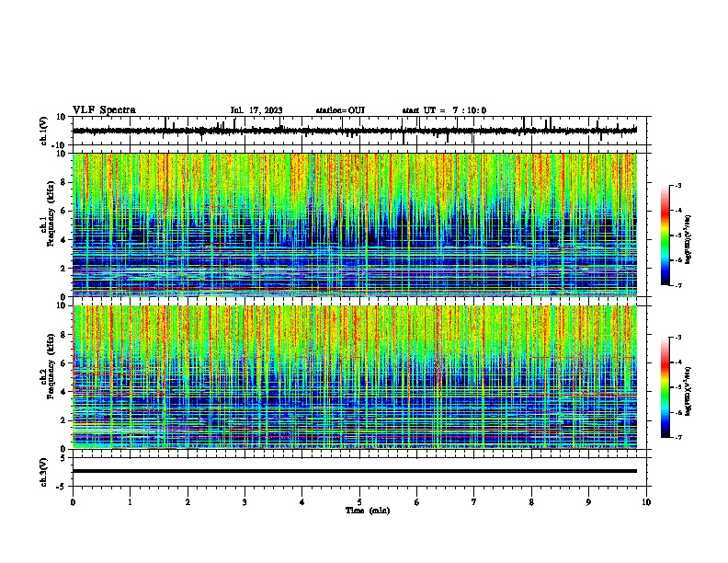
Task: Click the ch.2 spectrogram color scale bar
Action: point(665,387)
